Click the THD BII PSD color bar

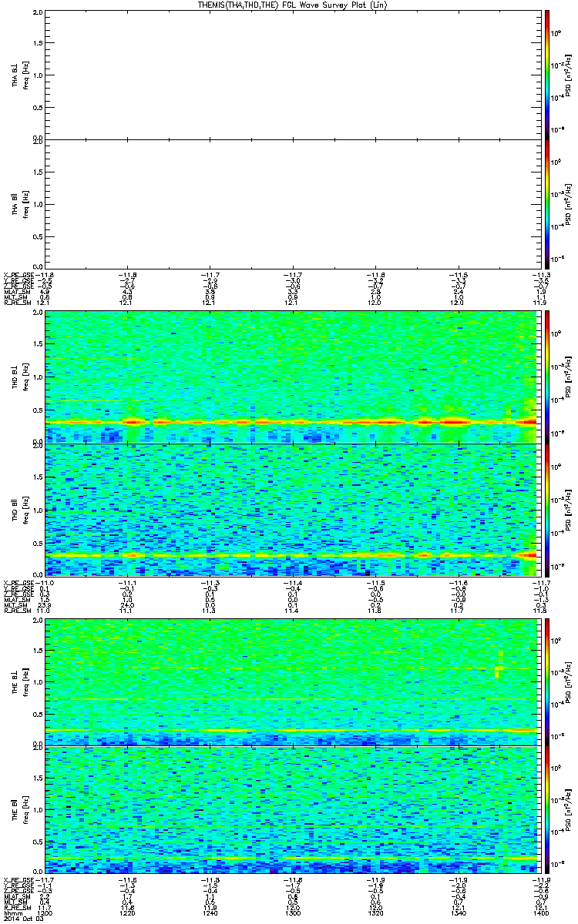pos(546,509)
